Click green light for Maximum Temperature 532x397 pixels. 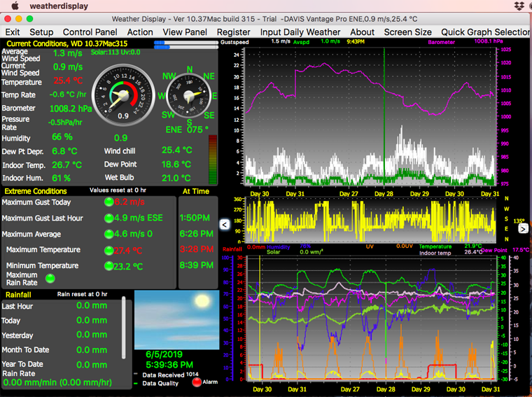point(109,251)
